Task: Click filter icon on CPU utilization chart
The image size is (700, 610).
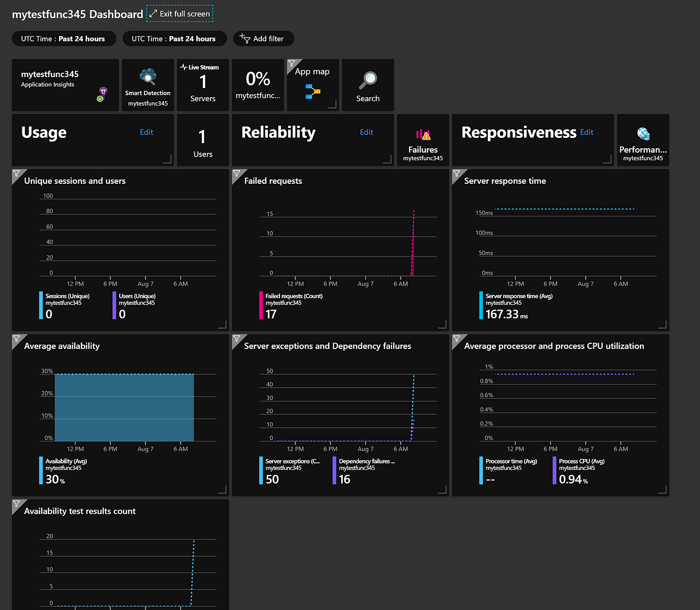Action: click(457, 339)
